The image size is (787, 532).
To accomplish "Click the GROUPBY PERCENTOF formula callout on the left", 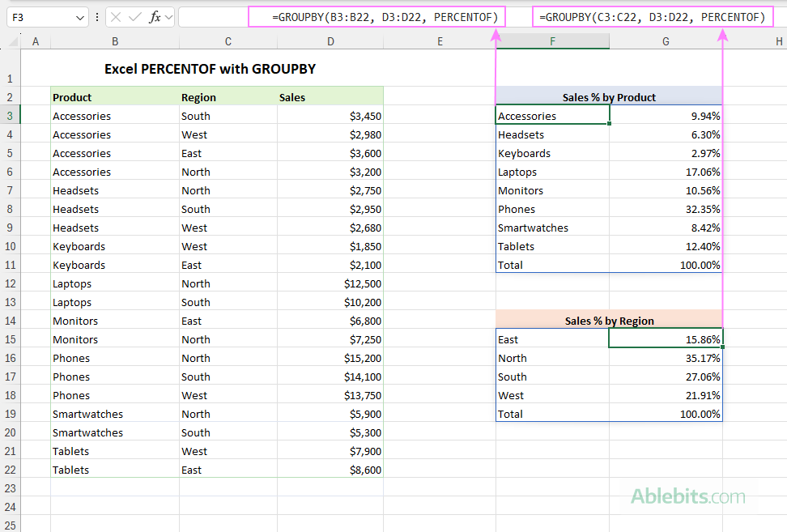I will 377,16.
